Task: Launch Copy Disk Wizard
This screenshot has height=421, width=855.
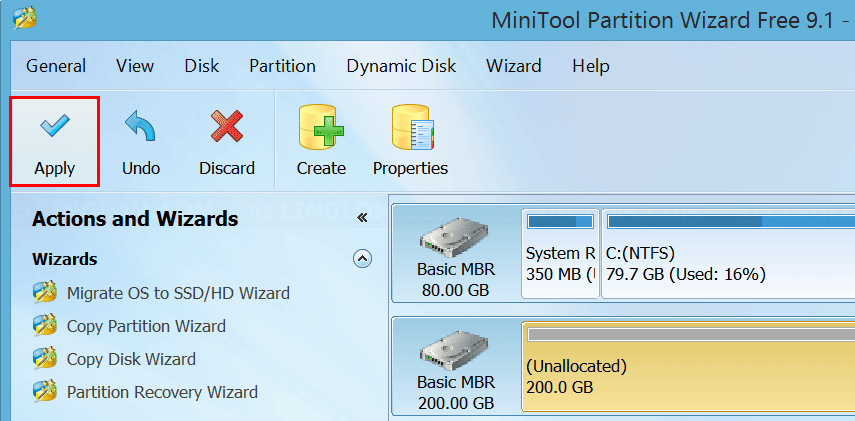Action: [x=131, y=359]
